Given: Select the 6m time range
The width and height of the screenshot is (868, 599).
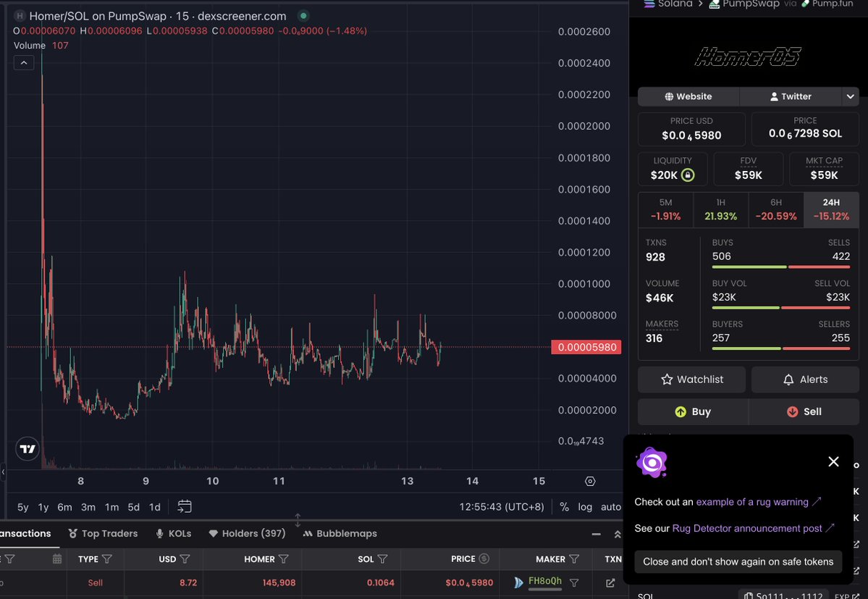Looking at the screenshot, I should point(64,507).
